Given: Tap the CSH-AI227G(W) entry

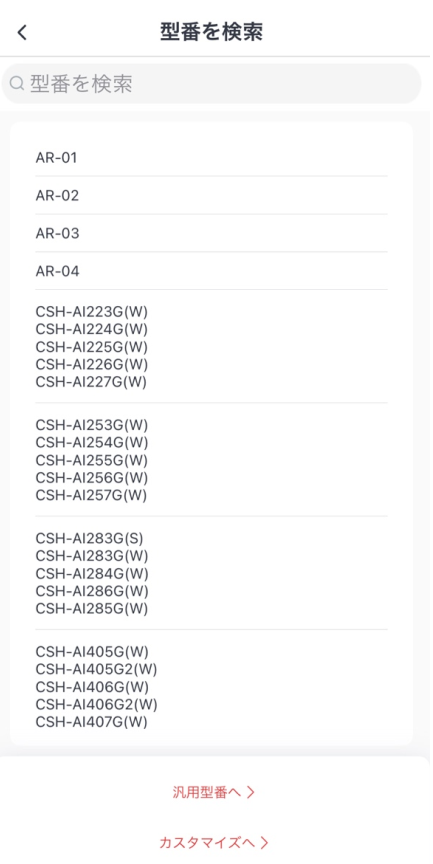Looking at the screenshot, I should coord(91,382).
